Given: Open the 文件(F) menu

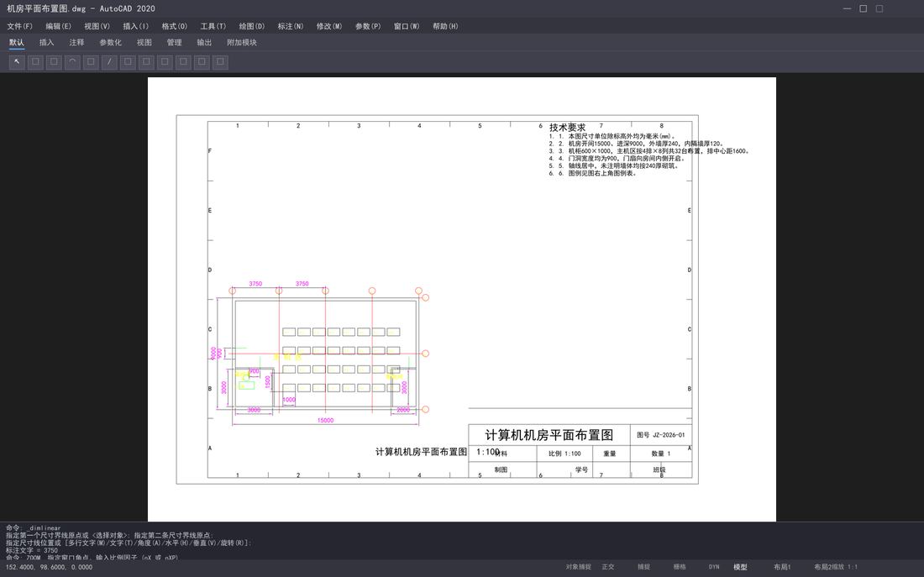Looking at the screenshot, I should click(19, 26).
